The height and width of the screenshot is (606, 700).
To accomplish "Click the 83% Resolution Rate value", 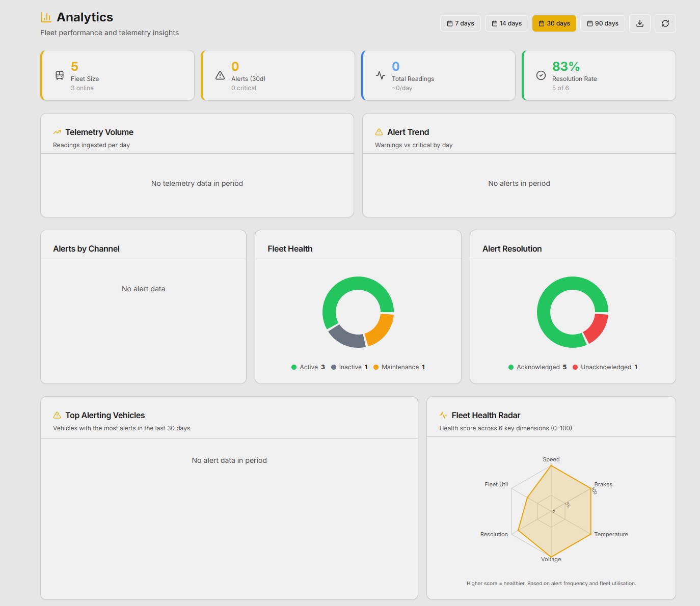I will (566, 67).
